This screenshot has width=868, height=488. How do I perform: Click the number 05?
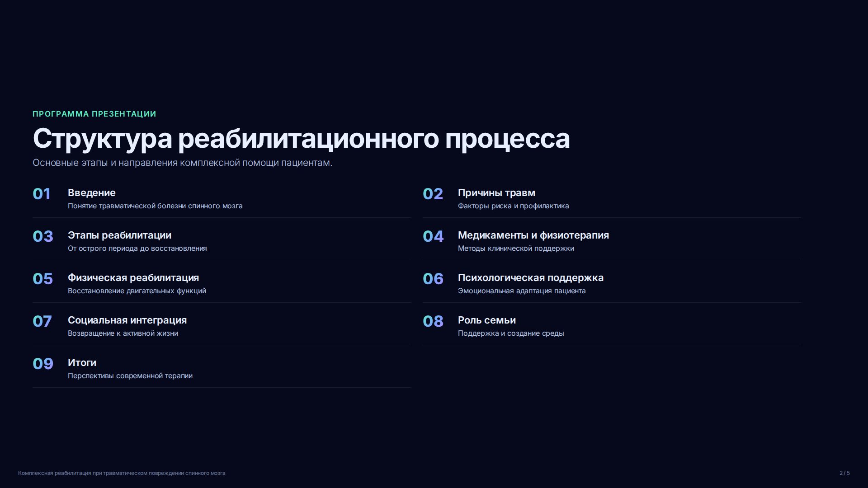tap(43, 279)
